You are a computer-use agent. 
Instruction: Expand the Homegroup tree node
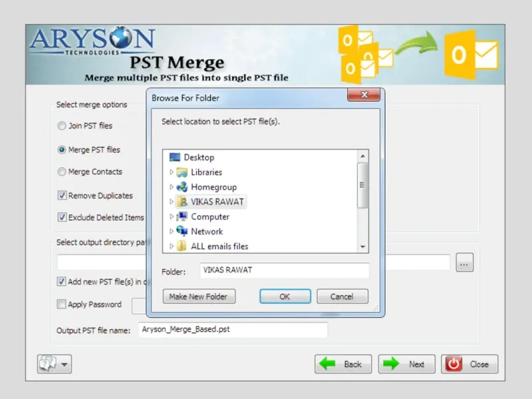tap(172, 187)
